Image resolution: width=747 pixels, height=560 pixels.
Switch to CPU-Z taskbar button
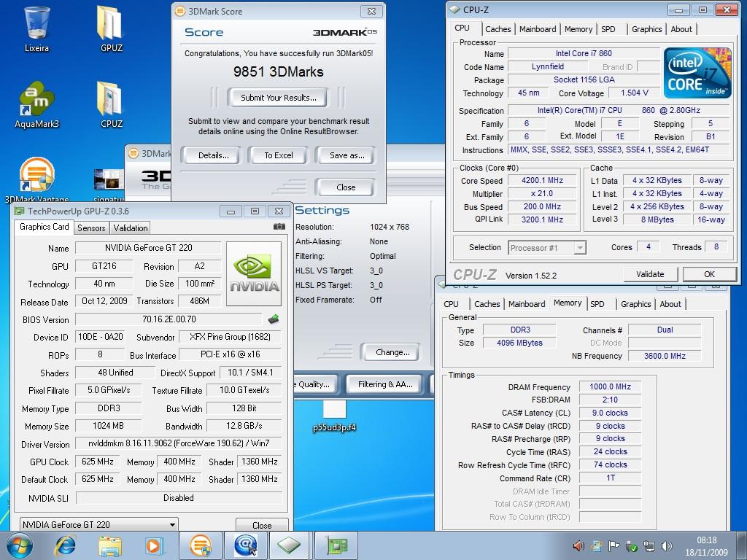coord(290,545)
